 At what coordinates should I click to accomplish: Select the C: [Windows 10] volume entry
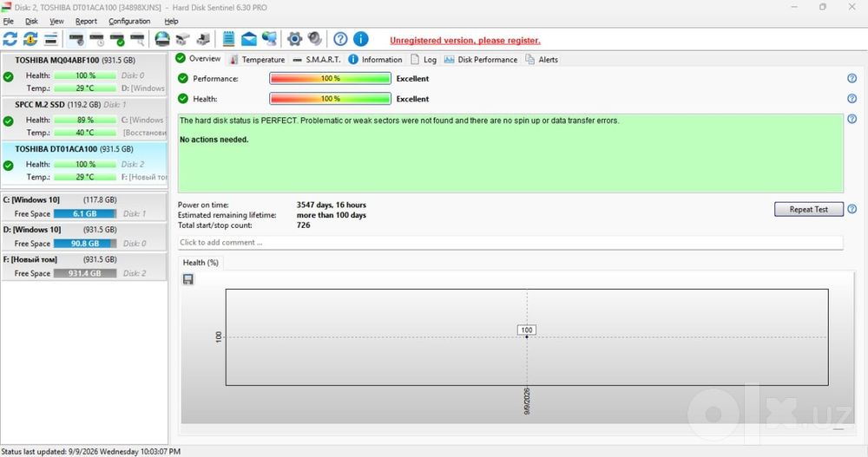coord(84,207)
